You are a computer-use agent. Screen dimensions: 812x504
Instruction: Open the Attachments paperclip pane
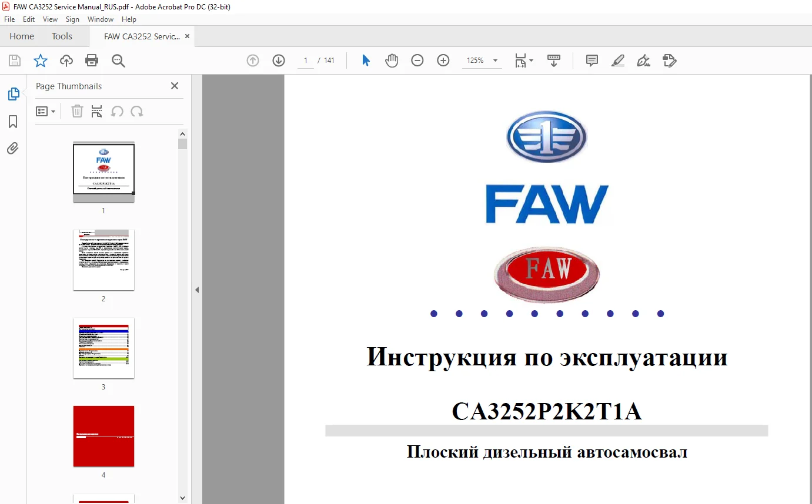coord(13,148)
